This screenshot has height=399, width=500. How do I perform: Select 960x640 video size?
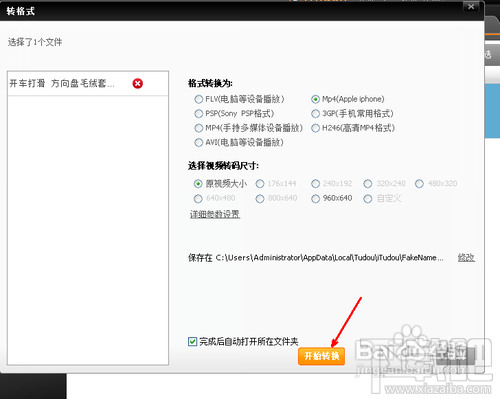click(x=315, y=199)
